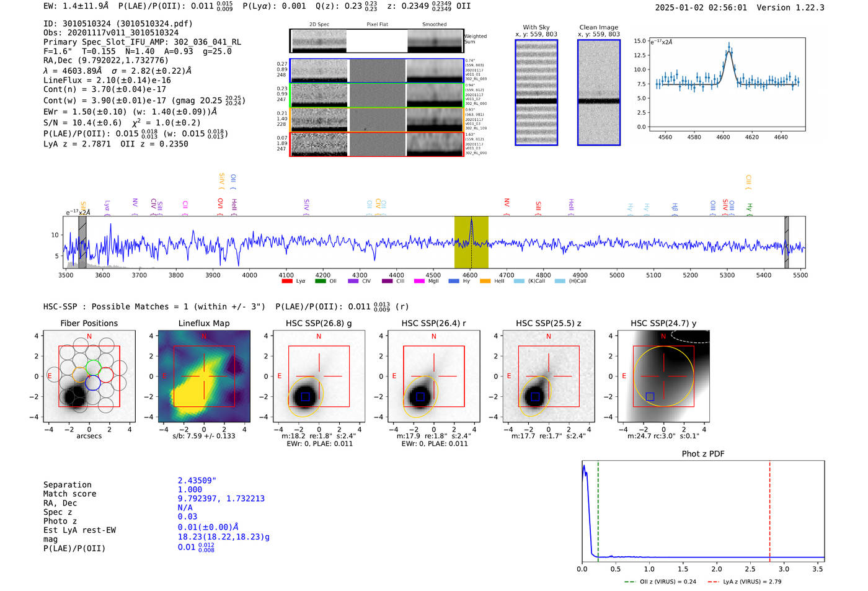Click the 'S/N = 10.4(±0.6)' value
This screenshot has height=591, width=868.
point(82,123)
